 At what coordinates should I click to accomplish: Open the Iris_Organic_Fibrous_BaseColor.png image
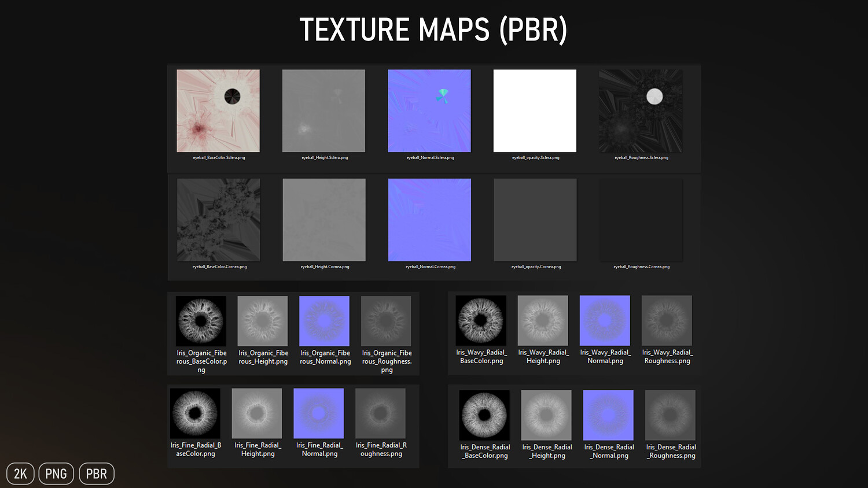coord(201,321)
